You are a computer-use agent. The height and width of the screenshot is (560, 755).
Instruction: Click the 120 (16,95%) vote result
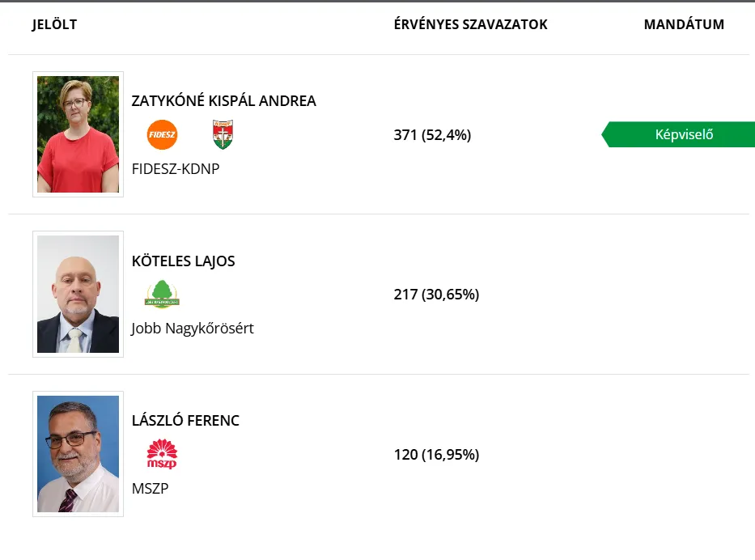tap(436, 455)
